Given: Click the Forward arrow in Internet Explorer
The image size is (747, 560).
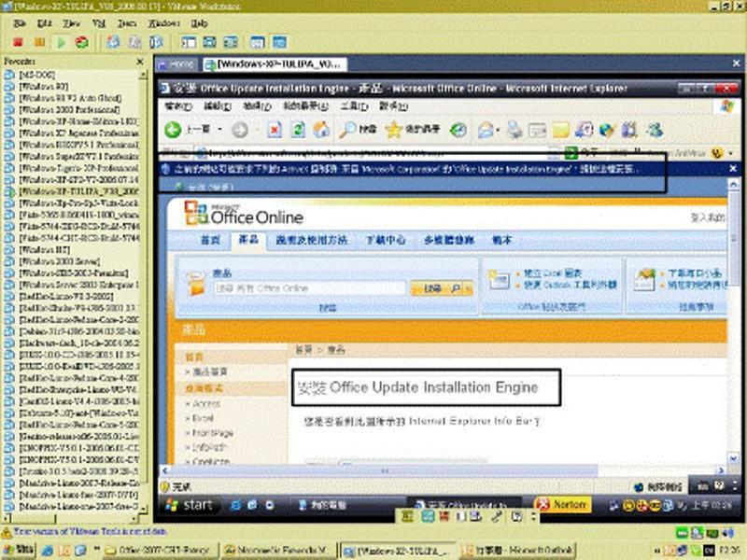Looking at the screenshot, I should [x=240, y=130].
